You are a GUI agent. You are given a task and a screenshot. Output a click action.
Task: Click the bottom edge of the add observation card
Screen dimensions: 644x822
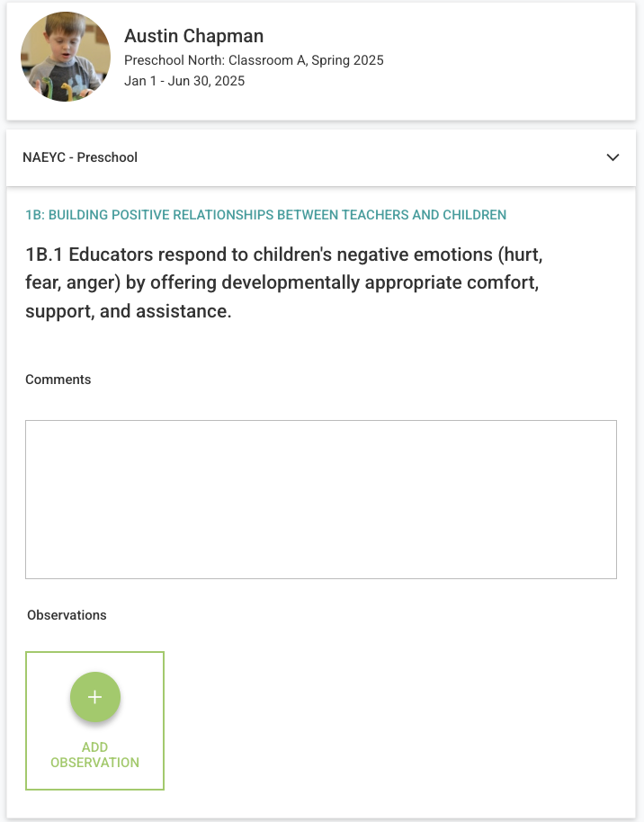(x=94, y=788)
